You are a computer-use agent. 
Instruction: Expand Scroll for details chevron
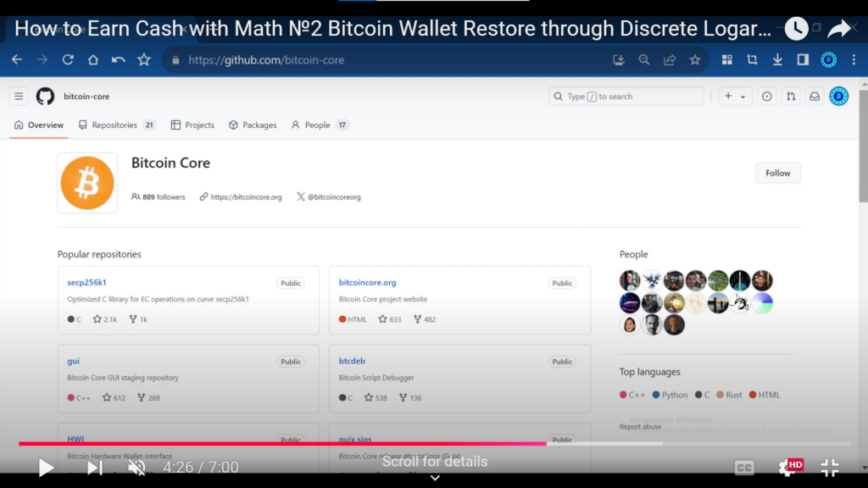[x=435, y=478]
